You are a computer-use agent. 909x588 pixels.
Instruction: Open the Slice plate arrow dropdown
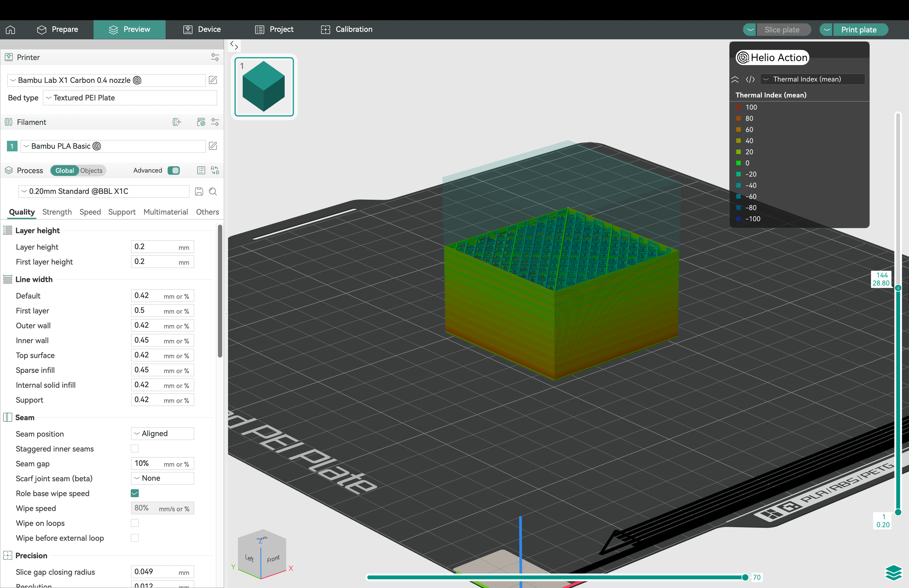(750, 30)
